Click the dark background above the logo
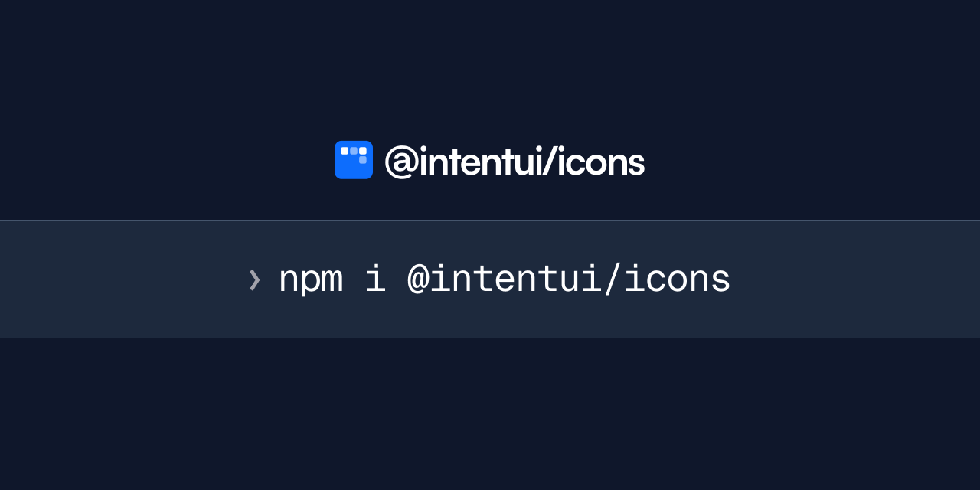Image resolution: width=980 pixels, height=490 pixels. click(490, 69)
